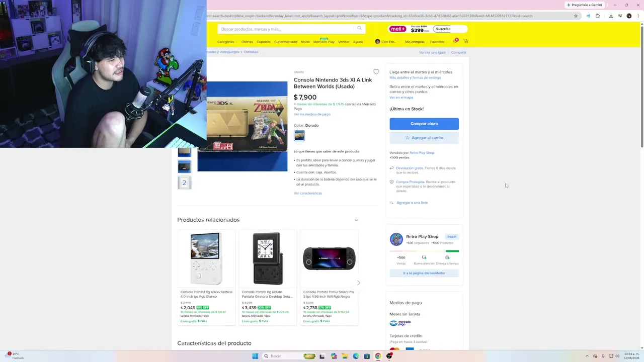The image size is (644, 362).
Task: Open Microsoft Edge from the taskbar
Action: tap(356, 356)
